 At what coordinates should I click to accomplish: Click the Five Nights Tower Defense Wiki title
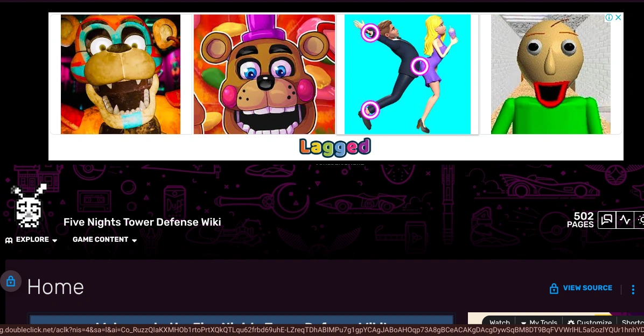(142, 222)
